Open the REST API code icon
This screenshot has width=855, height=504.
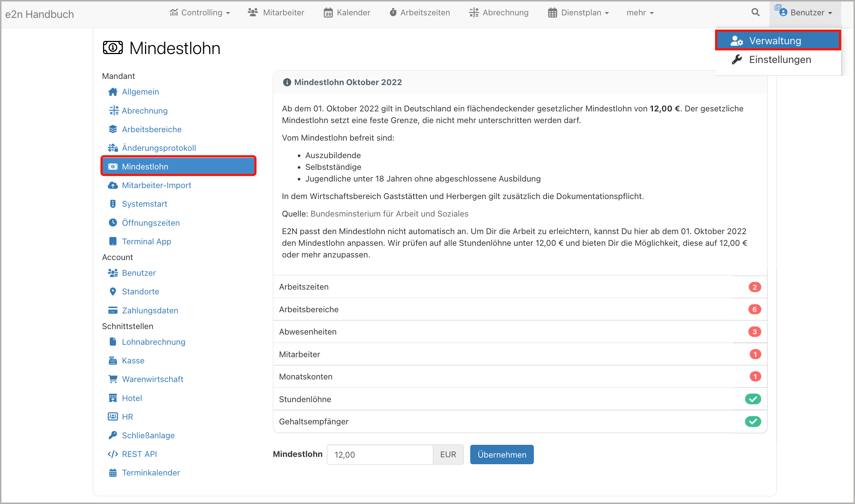coord(112,454)
